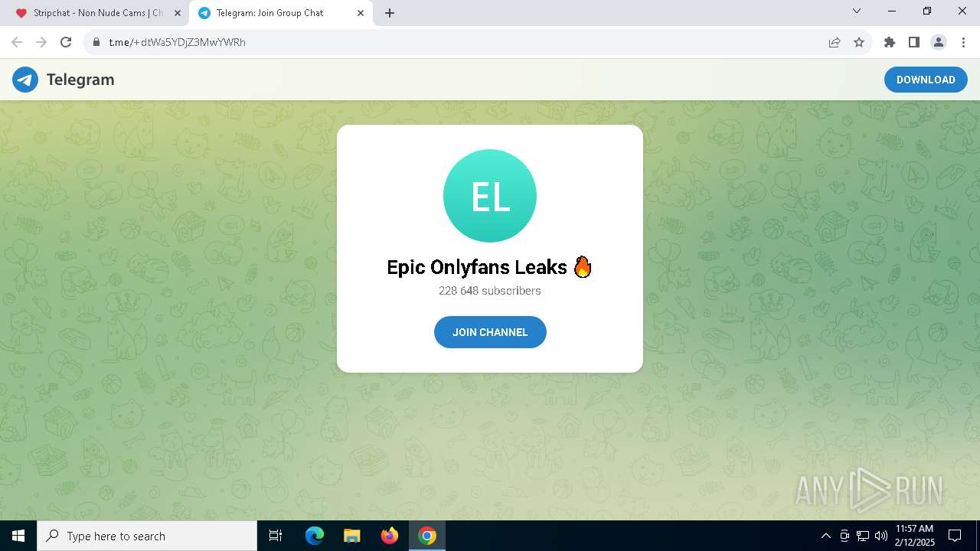
Task: Open the clock and date flyout
Action: click(x=914, y=536)
